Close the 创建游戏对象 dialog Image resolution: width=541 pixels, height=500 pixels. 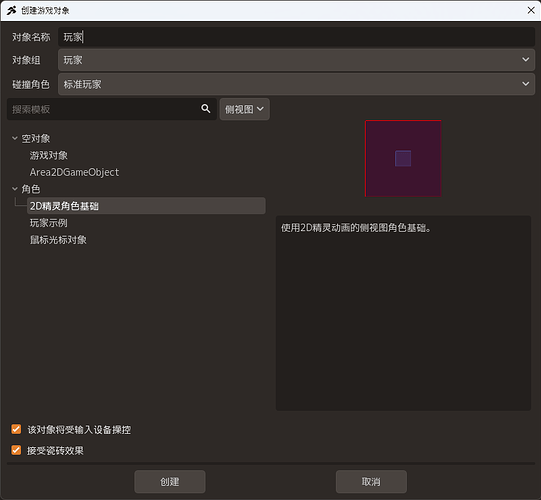[531, 10]
